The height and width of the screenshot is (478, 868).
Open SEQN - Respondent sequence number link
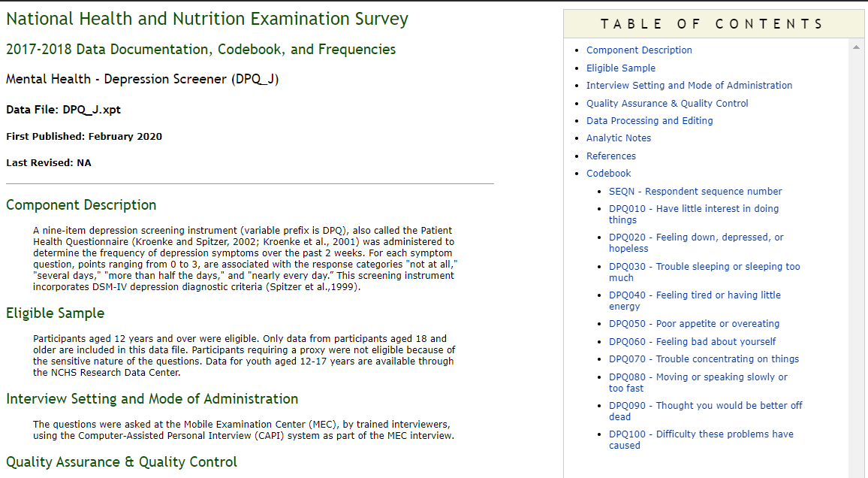point(695,192)
